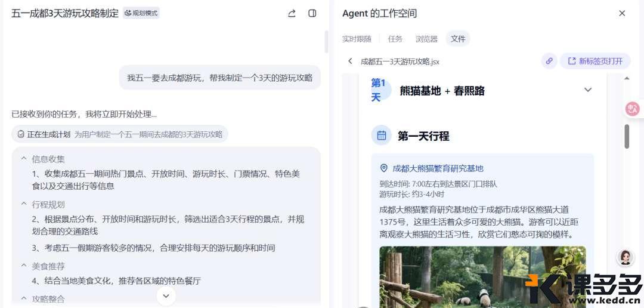
Task: Collapse the 攻略整合 plan section
Action: pos(24,298)
